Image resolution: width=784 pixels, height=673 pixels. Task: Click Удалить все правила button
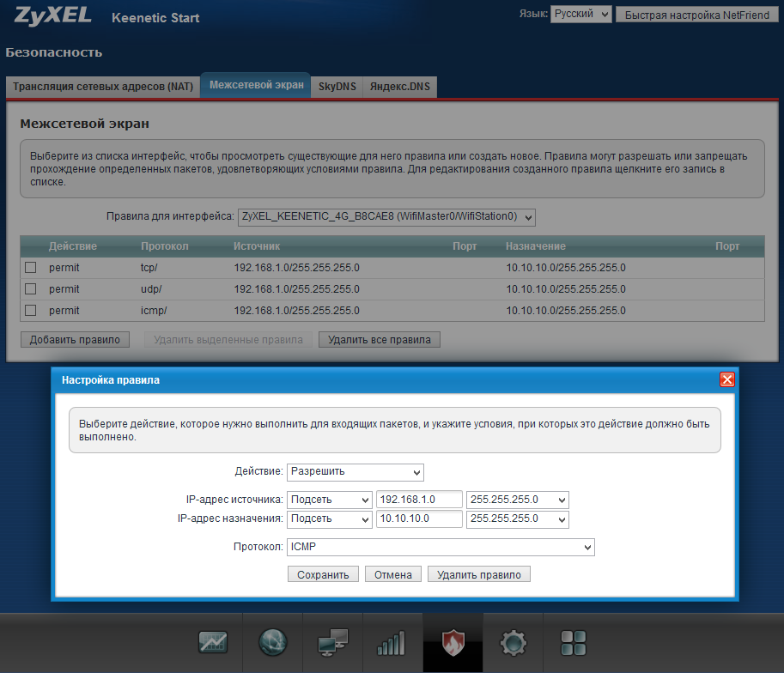click(x=380, y=340)
